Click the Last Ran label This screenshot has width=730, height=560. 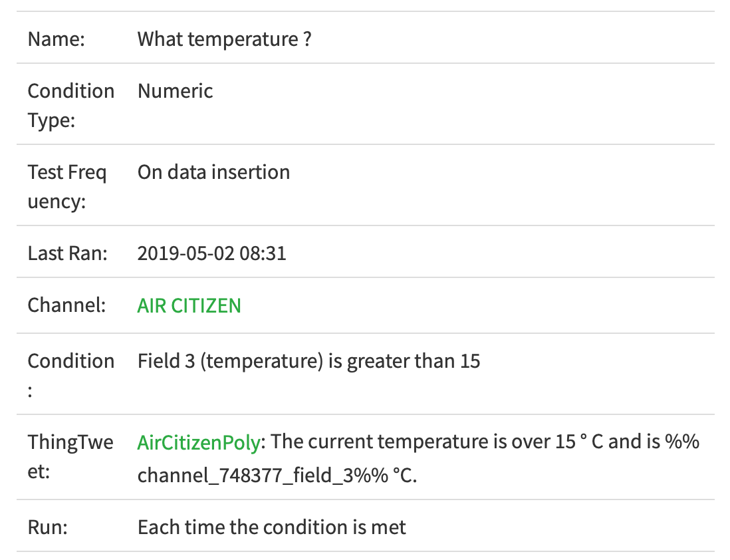point(68,253)
